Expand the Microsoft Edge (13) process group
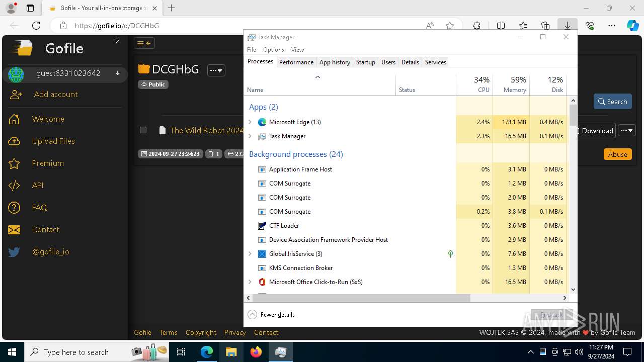This screenshot has height=362, width=644. pyautogui.click(x=250, y=122)
